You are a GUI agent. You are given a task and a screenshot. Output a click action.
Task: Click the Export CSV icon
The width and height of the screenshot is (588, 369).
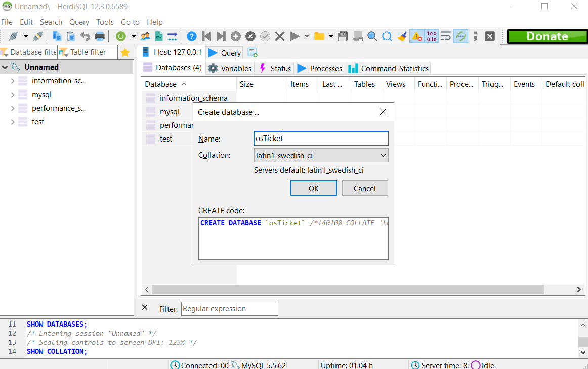159,36
